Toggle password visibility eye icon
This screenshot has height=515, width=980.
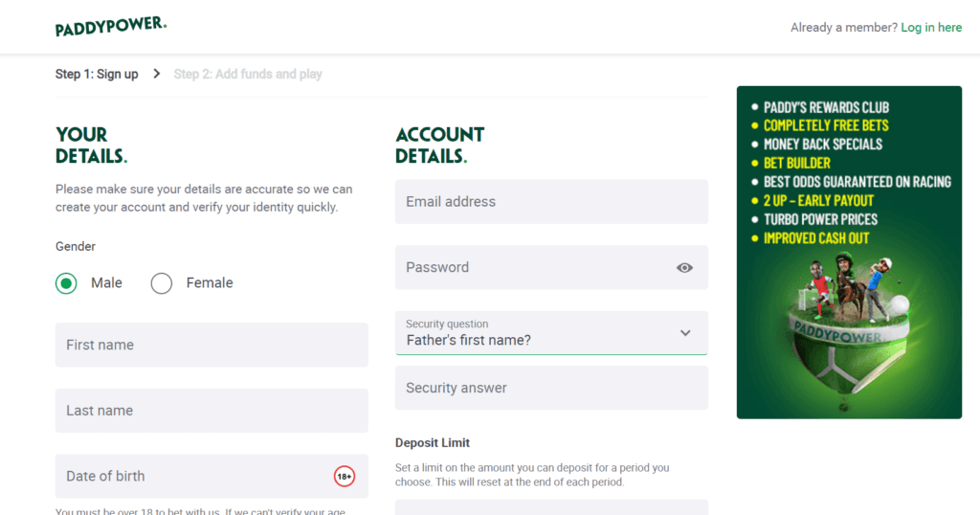pos(684,268)
